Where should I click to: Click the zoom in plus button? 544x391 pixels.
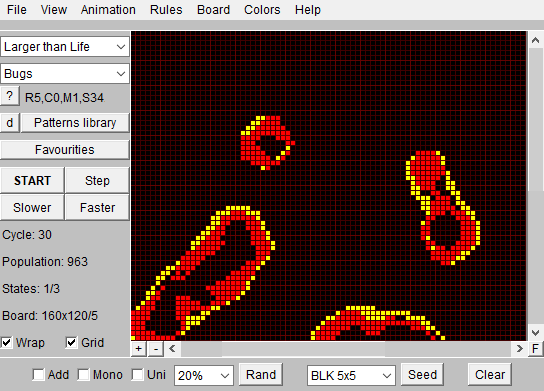coord(139,349)
